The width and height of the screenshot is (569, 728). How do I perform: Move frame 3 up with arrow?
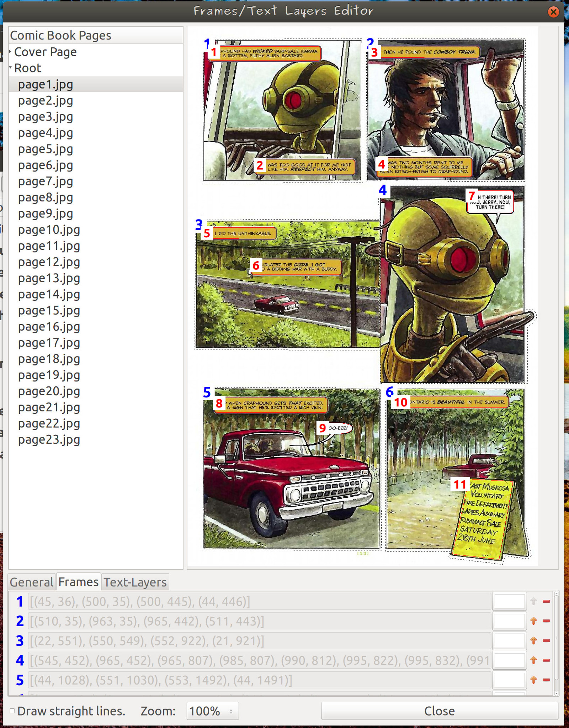click(533, 640)
